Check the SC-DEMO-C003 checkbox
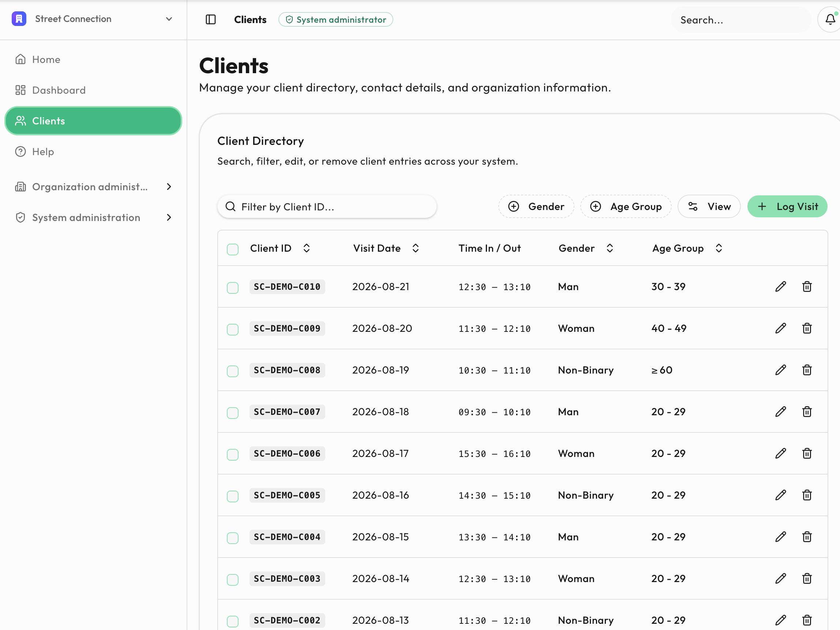Image resolution: width=840 pixels, height=630 pixels. (x=232, y=580)
